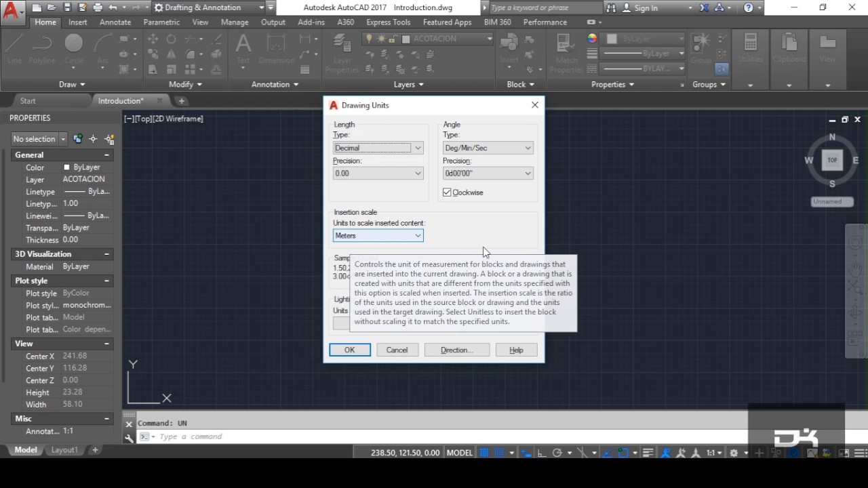This screenshot has width=868, height=488.
Task: Select the Dimension tool
Action: tap(277, 49)
